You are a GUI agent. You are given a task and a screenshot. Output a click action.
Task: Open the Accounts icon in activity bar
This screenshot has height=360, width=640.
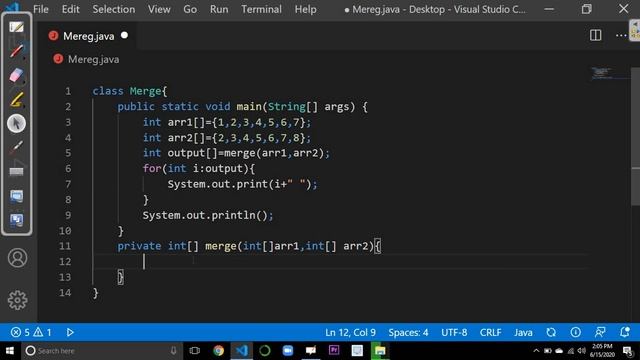pyautogui.click(x=18, y=258)
